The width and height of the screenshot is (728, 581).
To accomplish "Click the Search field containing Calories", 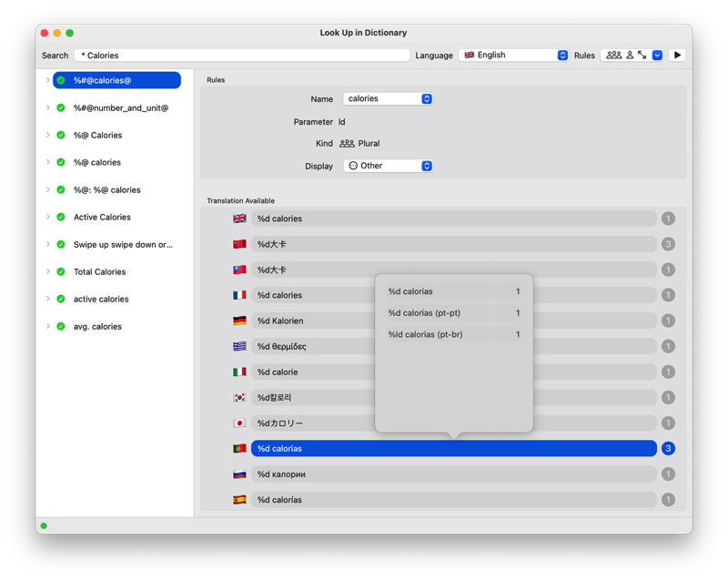I will click(242, 56).
